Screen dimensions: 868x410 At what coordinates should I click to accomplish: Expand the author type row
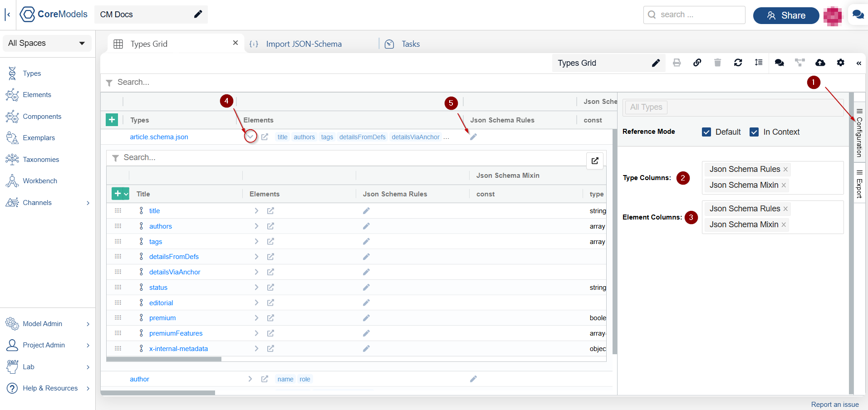point(250,379)
